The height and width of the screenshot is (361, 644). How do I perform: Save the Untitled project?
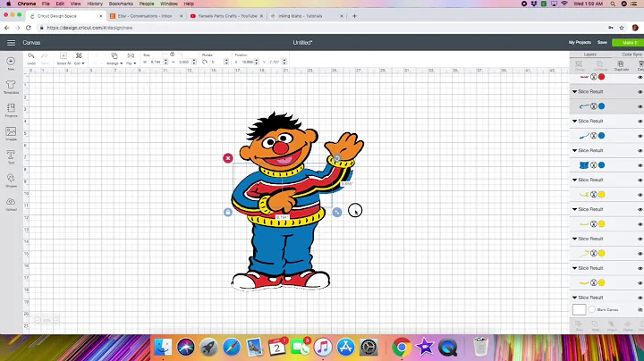602,42
